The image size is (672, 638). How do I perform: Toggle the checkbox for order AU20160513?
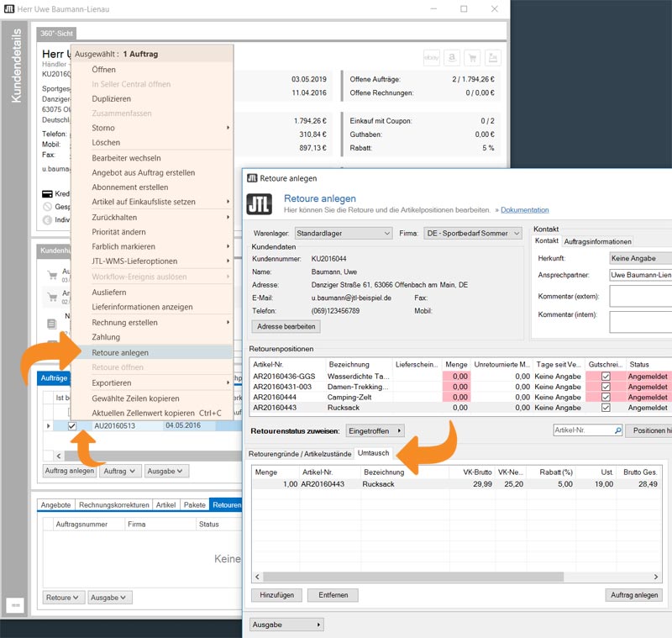tap(72, 426)
